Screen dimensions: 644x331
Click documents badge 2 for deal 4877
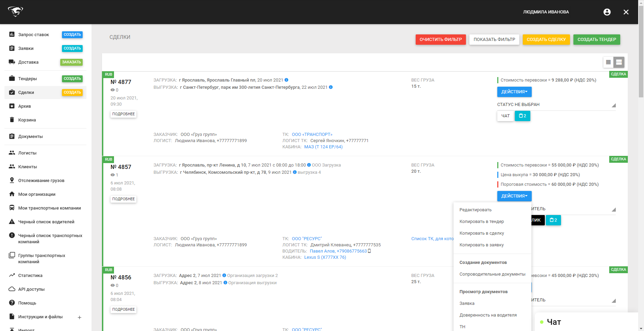[x=522, y=116]
